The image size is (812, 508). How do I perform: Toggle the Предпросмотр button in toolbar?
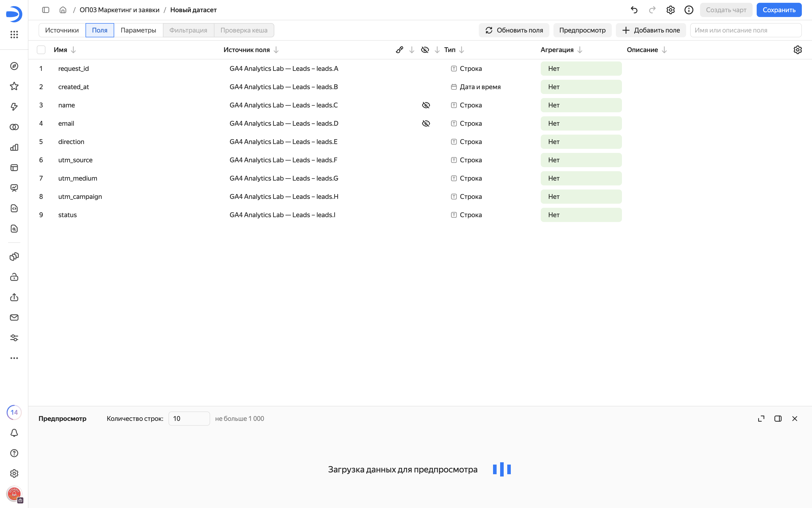(x=582, y=30)
